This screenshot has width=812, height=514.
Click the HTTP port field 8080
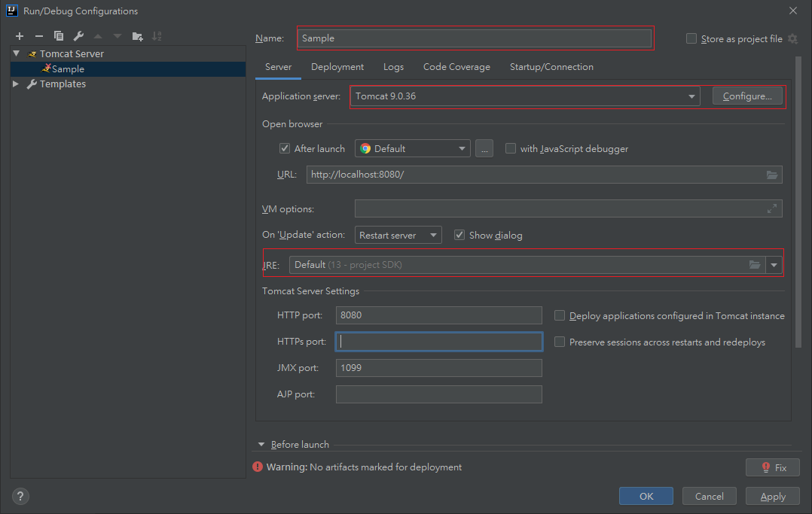tap(438, 315)
